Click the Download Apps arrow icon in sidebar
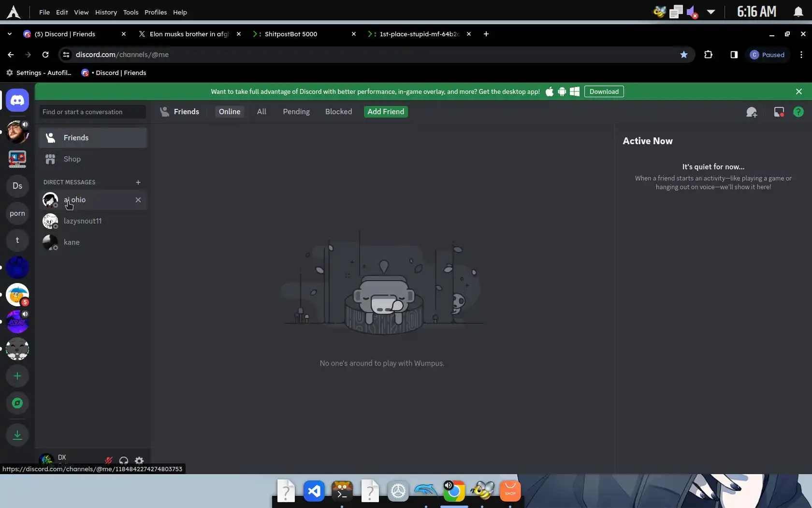 (17, 434)
